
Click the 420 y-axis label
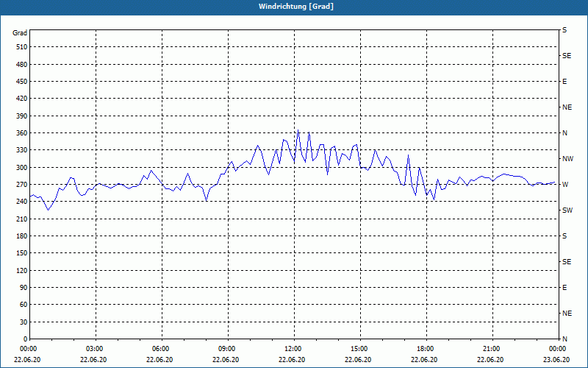pyautogui.click(x=22, y=99)
